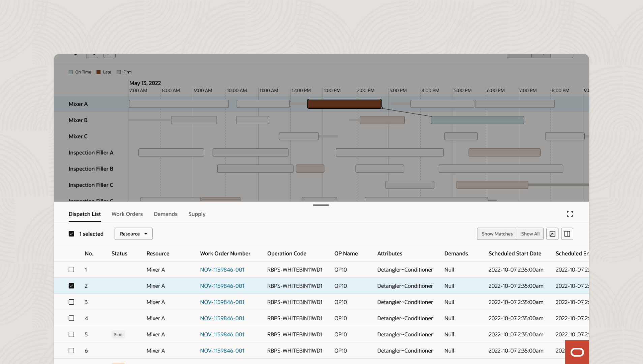
Task: Check the checkbox for row 1
Action: tap(71, 270)
